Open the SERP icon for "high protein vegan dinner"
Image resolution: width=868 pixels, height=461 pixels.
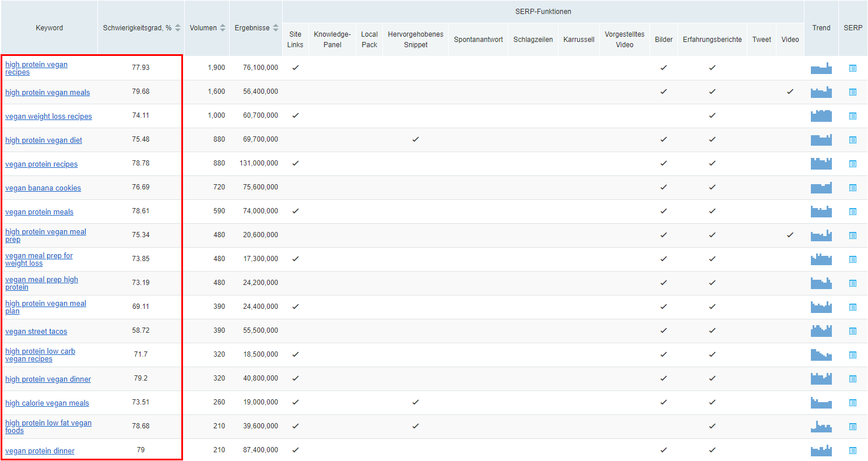click(x=853, y=378)
